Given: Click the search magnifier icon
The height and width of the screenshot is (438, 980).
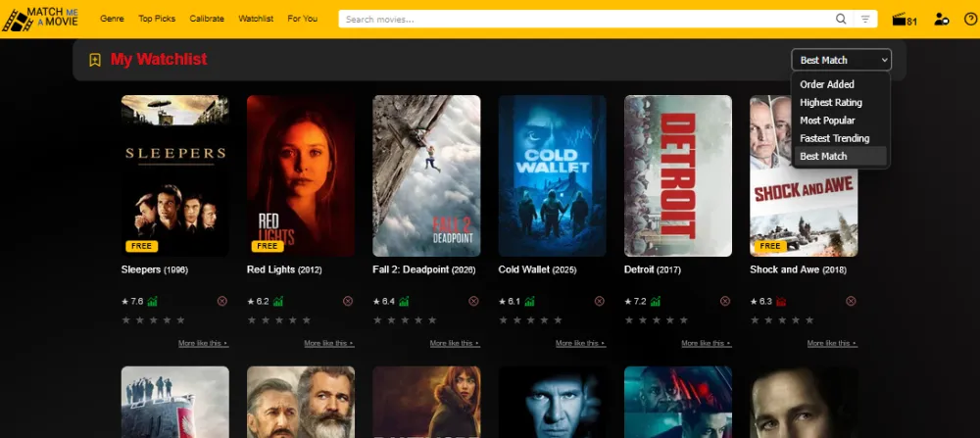Looking at the screenshot, I should [841, 19].
